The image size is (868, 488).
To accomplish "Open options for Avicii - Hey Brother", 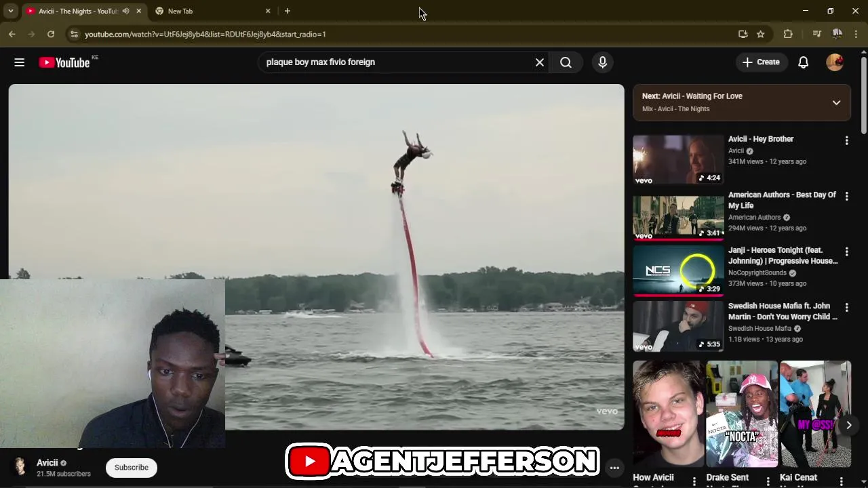I will pyautogui.click(x=846, y=140).
